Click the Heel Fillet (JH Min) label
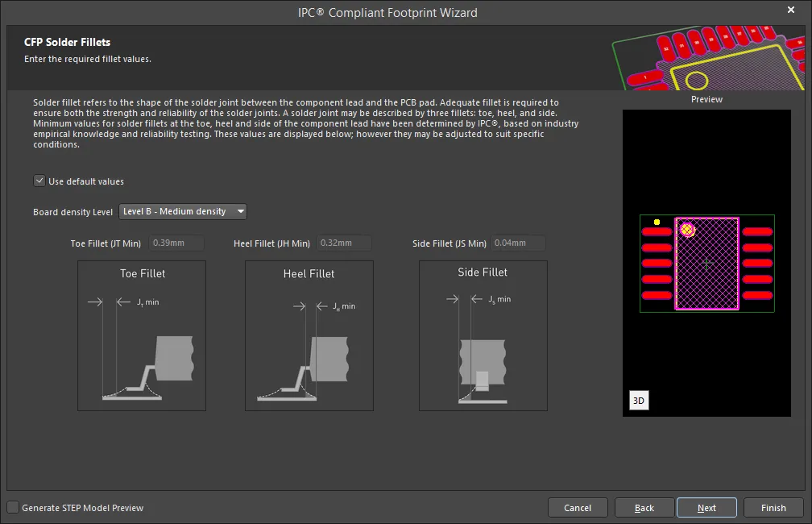Screen dimensions: 812x524 tap(272, 243)
